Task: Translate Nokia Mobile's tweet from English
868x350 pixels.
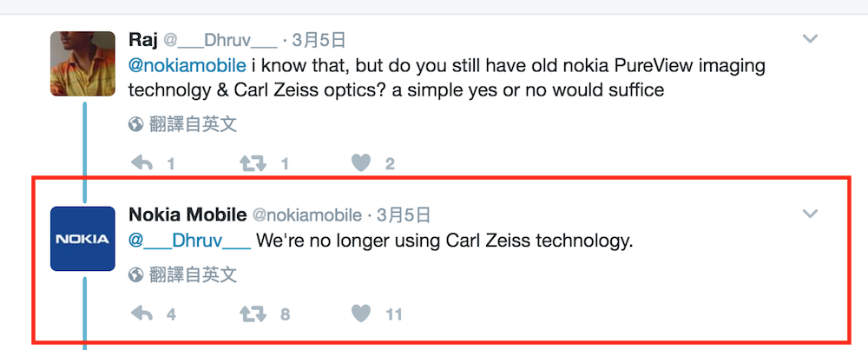Action: (x=193, y=275)
